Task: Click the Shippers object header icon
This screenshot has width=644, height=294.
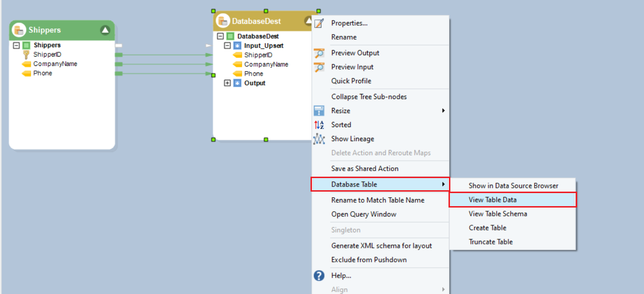Action: point(19,30)
